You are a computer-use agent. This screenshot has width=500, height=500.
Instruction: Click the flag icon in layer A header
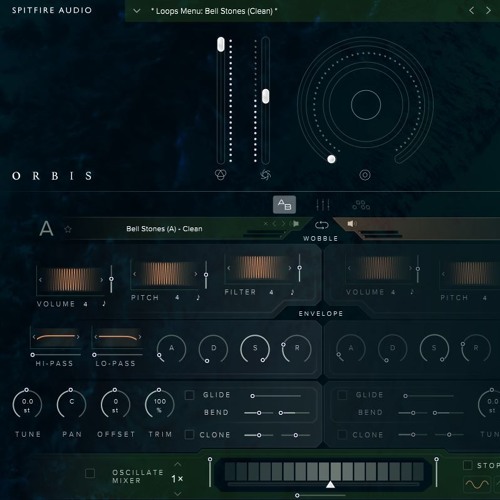[296, 223]
